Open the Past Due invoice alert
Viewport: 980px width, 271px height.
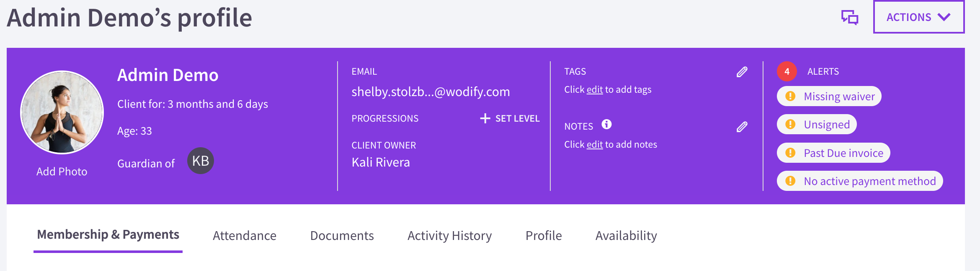[833, 153]
